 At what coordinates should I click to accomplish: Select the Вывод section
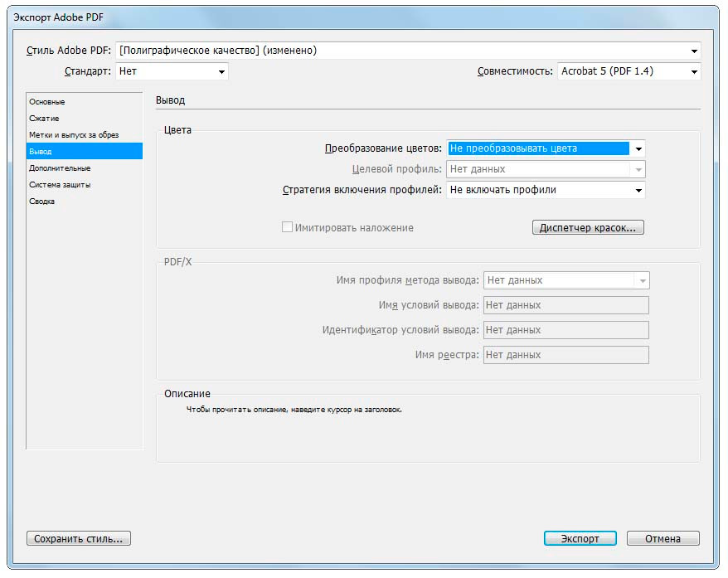tap(84, 152)
